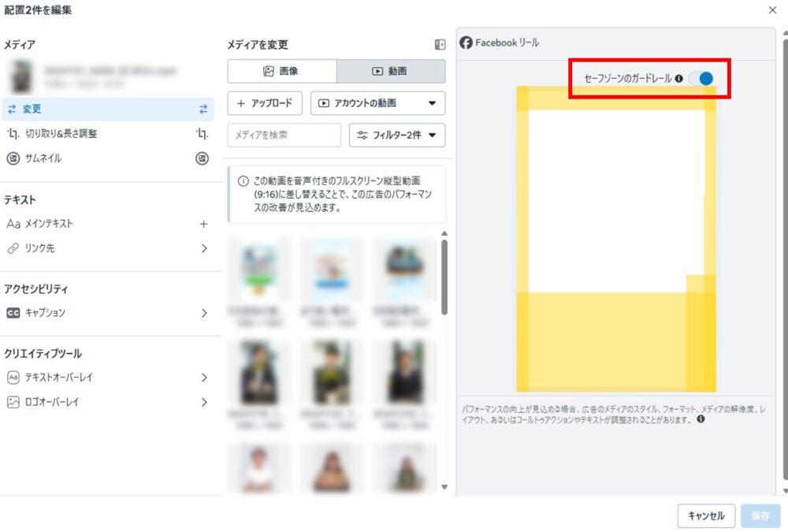The width and height of the screenshot is (788, 532).
Task: Expand the リンク先 option
Action: (203, 248)
